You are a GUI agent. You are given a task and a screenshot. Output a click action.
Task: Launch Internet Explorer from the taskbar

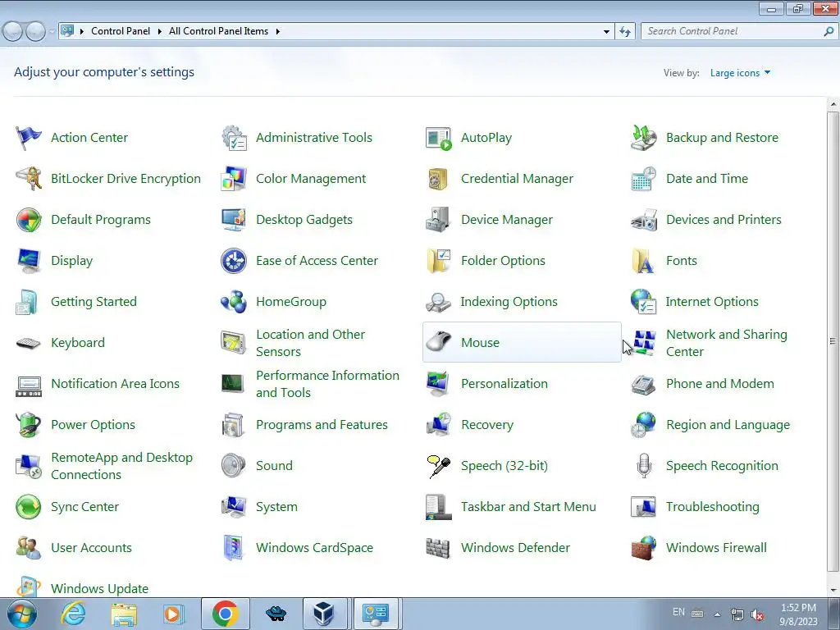[x=73, y=614]
